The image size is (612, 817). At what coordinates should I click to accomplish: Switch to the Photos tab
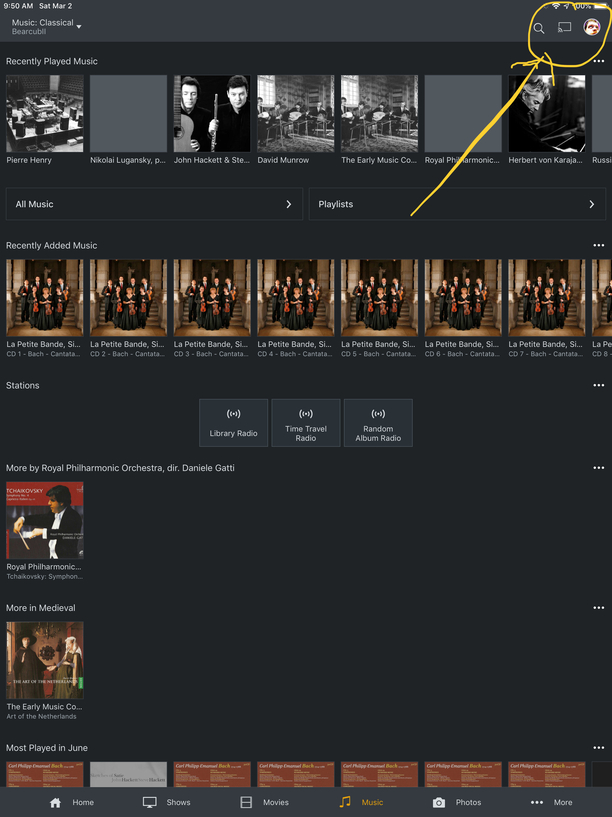point(457,802)
